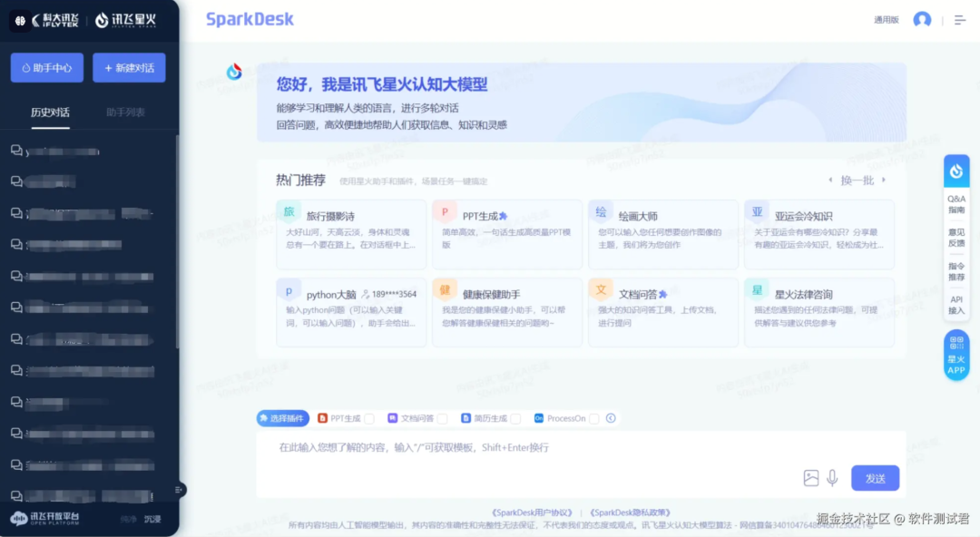980x537 pixels.
Task: Click the 文 icon on 文档问答 card
Action: tap(602, 290)
